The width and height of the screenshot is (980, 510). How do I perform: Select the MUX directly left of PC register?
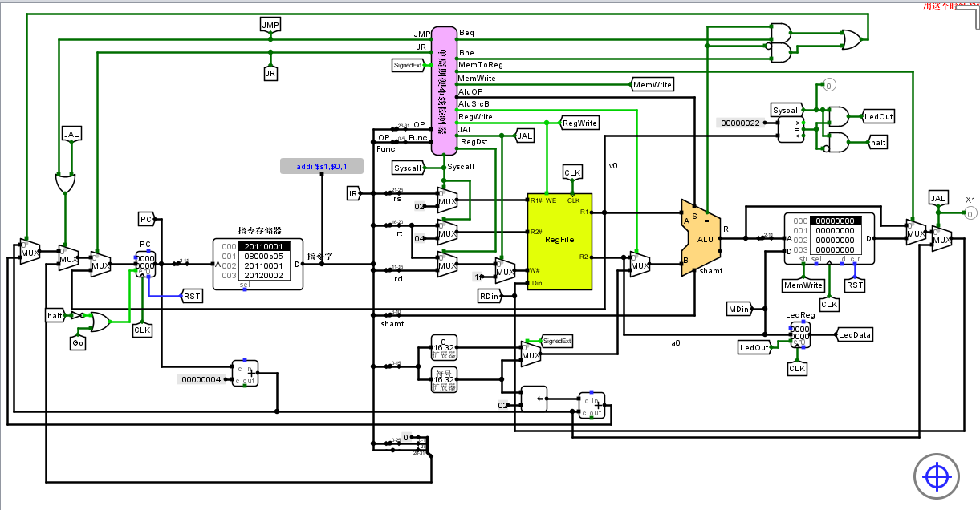click(x=100, y=264)
